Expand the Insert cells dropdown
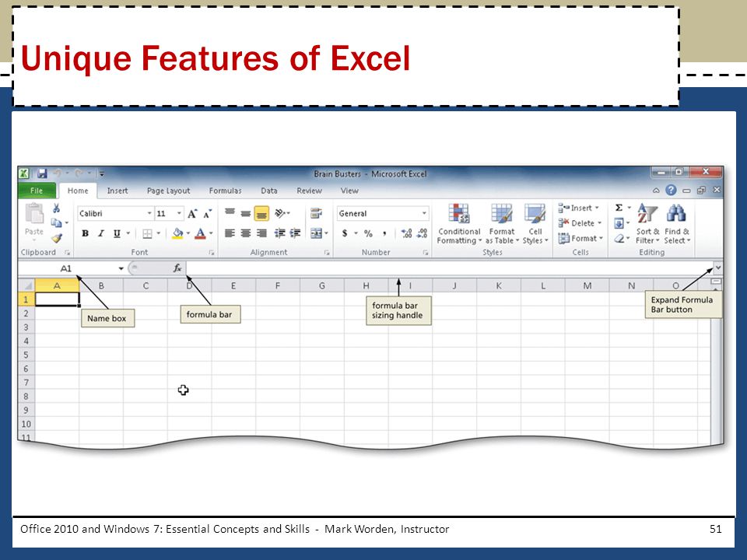747x560 pixels. (597, 208)
